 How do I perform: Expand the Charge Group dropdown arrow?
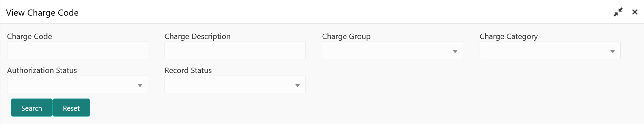click(455, 52)
